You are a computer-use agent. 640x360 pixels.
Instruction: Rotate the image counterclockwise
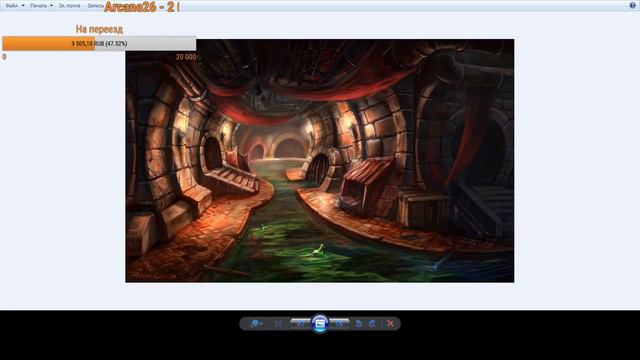pos(358,324)
